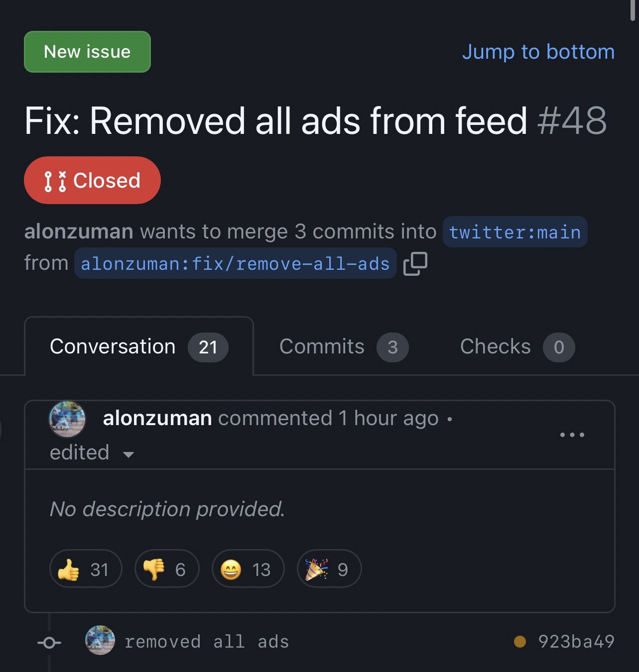Click the New issue button
The width and height of the screenshot is (639, 672).
point(87,52)
